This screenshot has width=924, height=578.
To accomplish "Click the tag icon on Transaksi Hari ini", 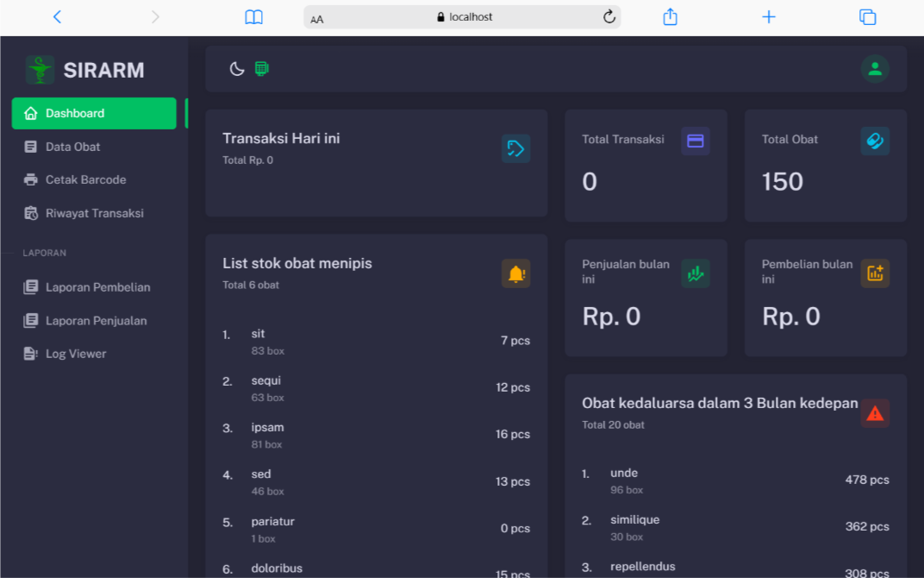I will point(515,148).
